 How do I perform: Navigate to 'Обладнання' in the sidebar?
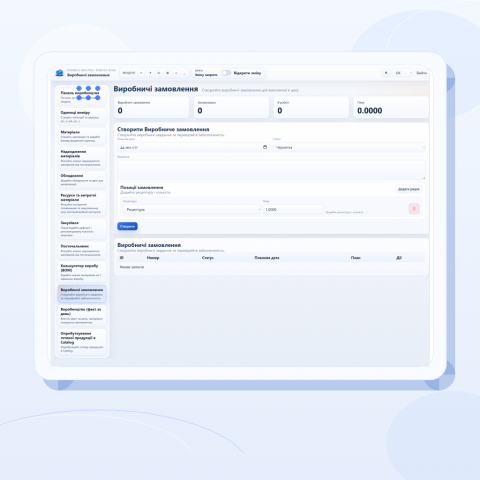(x=82, y=179)
